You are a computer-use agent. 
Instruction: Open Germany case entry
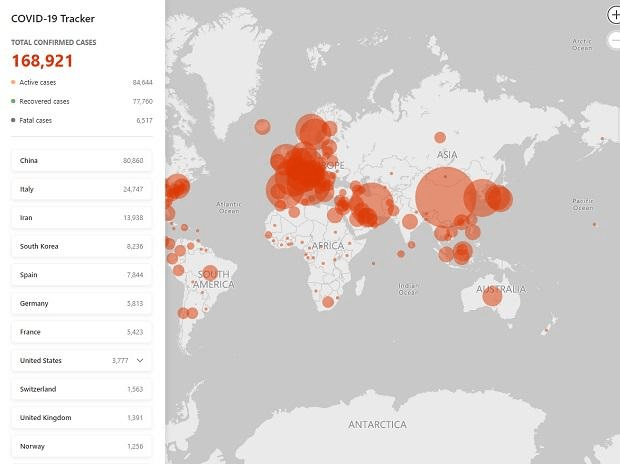pyautogui.click(x=82, y=303)
